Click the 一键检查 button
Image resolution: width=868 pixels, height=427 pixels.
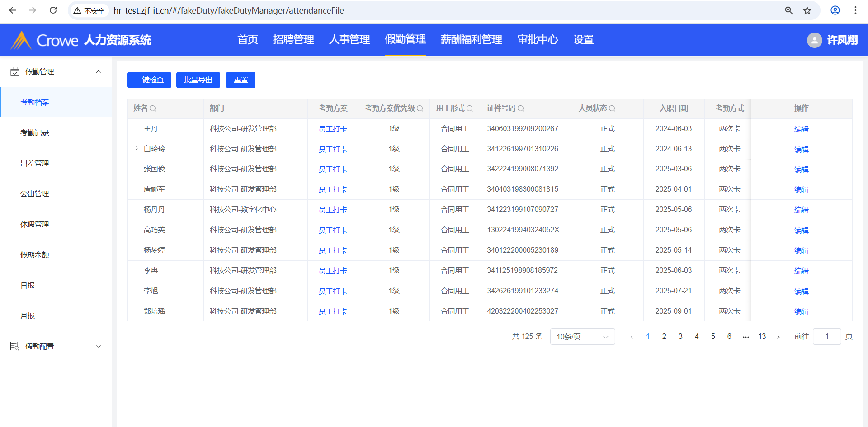click(149, 80)
